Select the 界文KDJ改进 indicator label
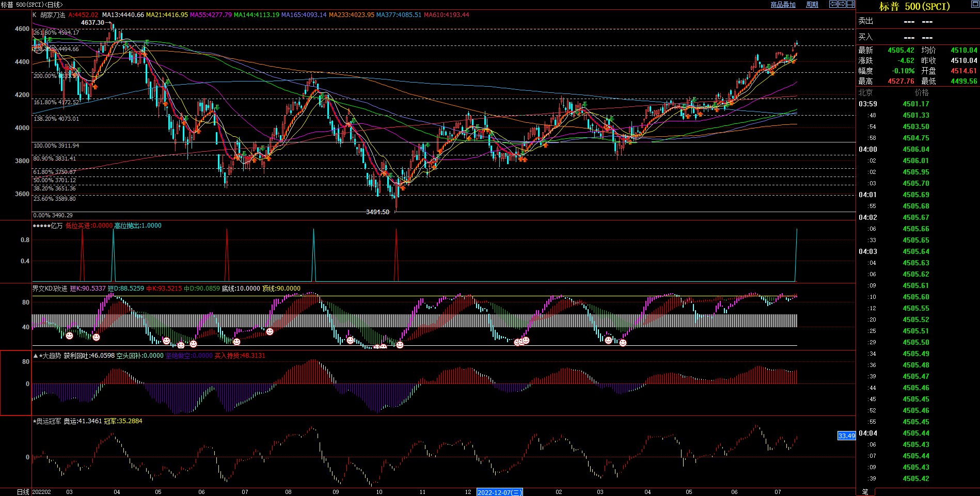 coord(50,289)
